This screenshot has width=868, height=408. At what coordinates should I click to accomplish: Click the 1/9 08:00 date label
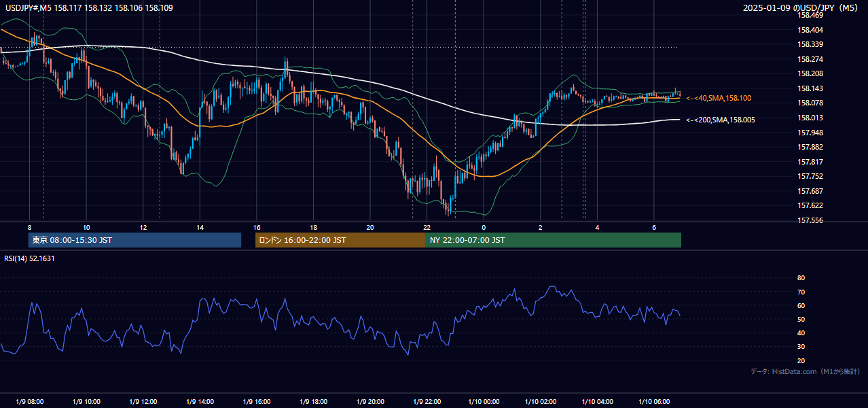[29, 401]
